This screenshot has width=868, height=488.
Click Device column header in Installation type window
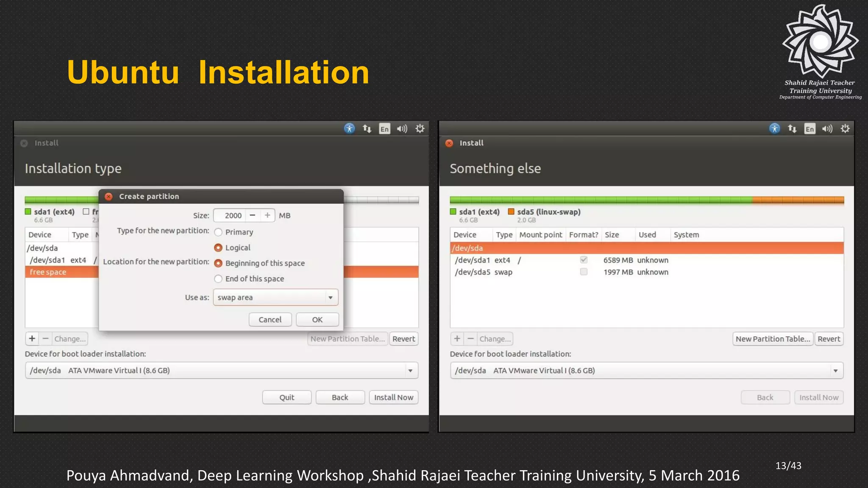pyautogui.click(x=46, y=235)
